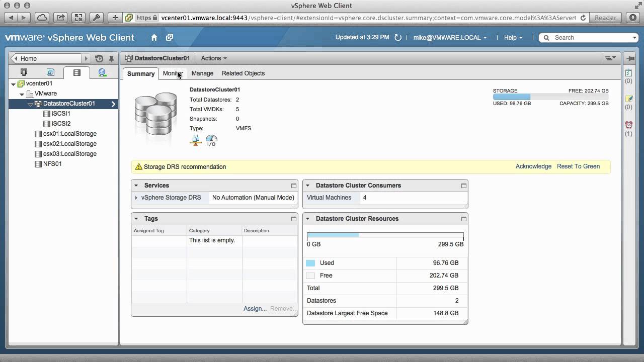Click Safari share button
Viewport: 644px width, 362px height.
point(60,18)
